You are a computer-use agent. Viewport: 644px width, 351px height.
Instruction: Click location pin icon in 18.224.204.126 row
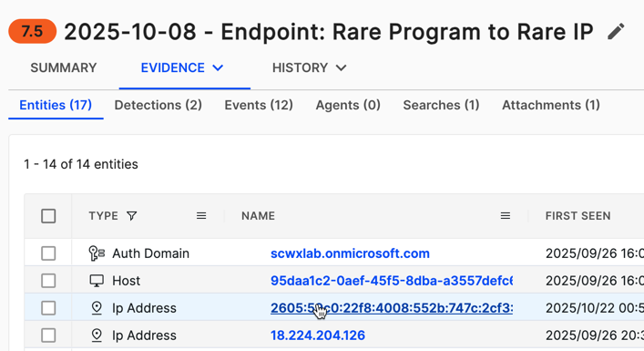click(97, 336)
